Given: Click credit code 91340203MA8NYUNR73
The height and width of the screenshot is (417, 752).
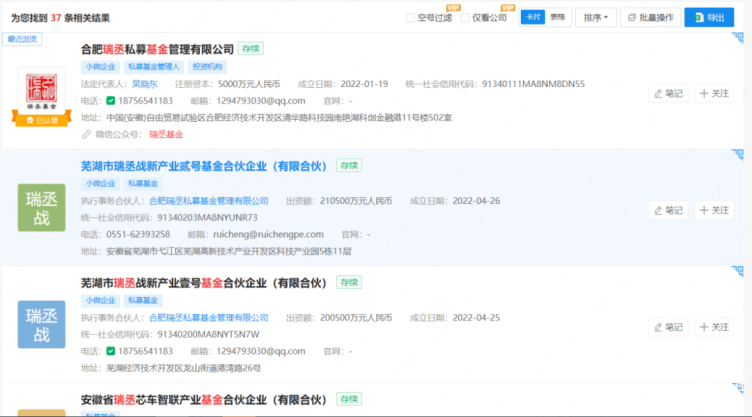Looking at the screenshot, I should click(207, 217).
